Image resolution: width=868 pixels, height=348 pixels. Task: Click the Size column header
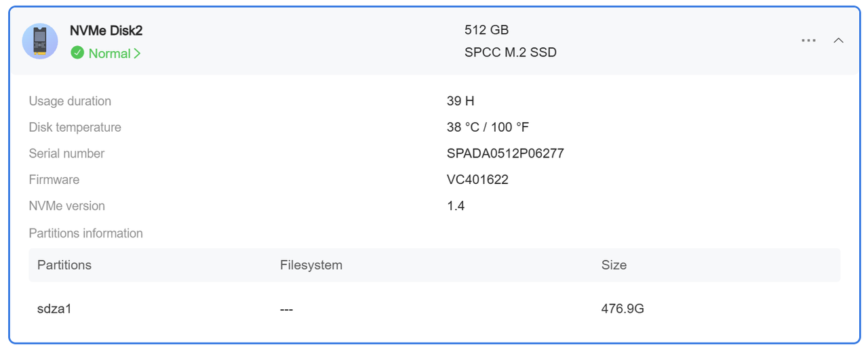614,265
